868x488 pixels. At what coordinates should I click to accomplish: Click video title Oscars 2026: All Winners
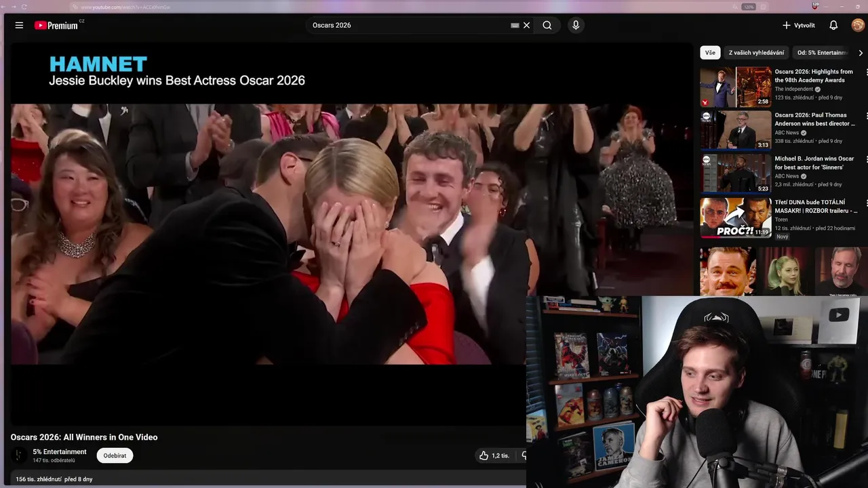pos(84,437)
